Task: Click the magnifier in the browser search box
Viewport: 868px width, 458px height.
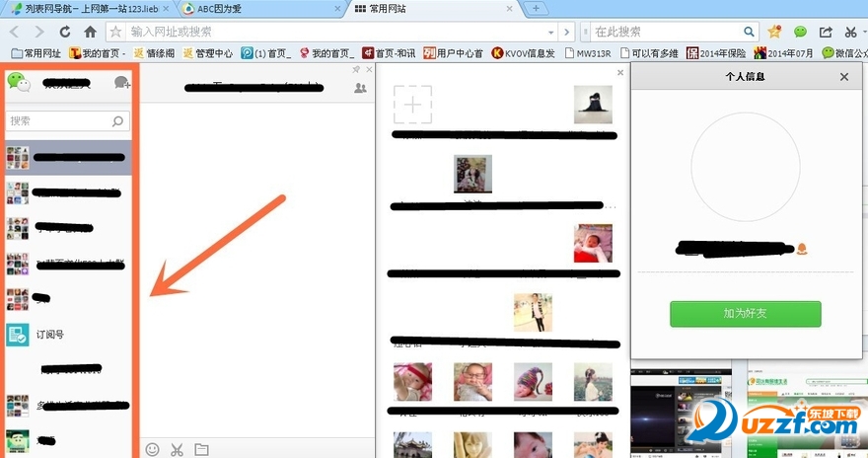Action: point(749,32)
